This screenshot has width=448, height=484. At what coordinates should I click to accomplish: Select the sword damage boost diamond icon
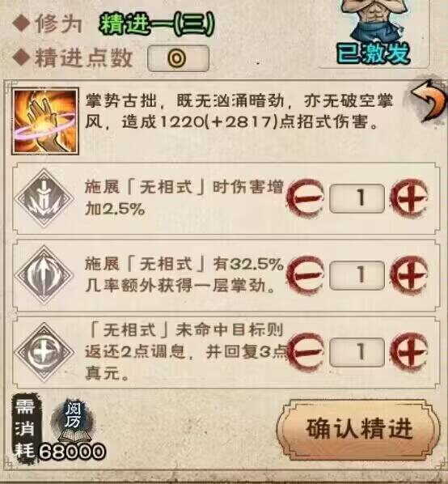(x=44, y=197)
